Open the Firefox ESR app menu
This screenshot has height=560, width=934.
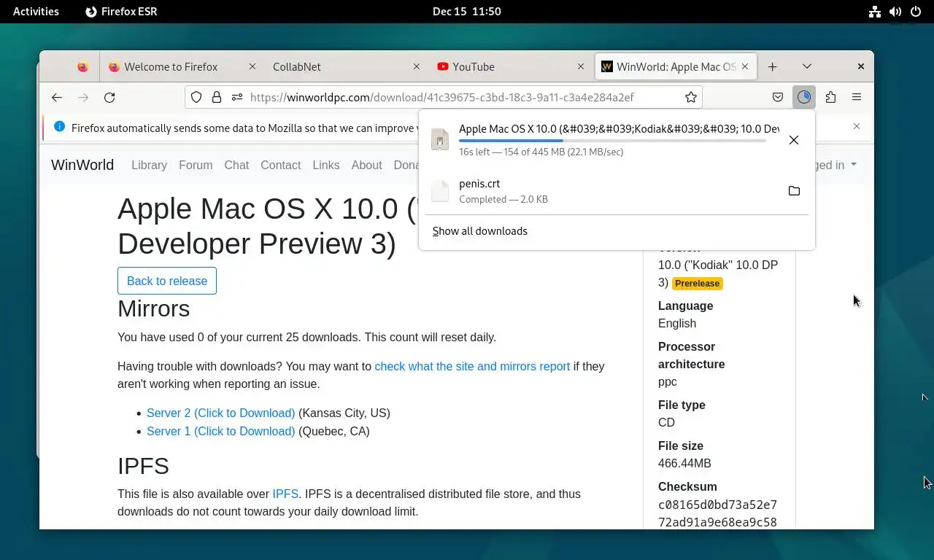pos(121,11)
